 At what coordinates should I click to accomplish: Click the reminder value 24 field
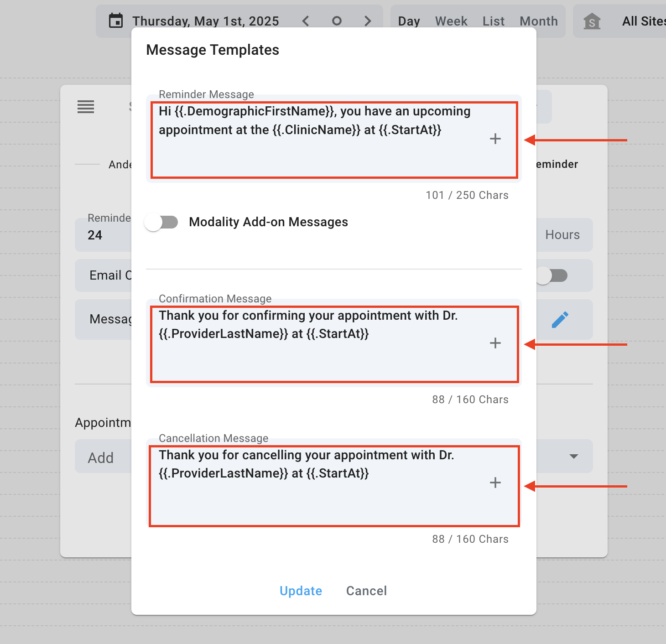(104, 235)
